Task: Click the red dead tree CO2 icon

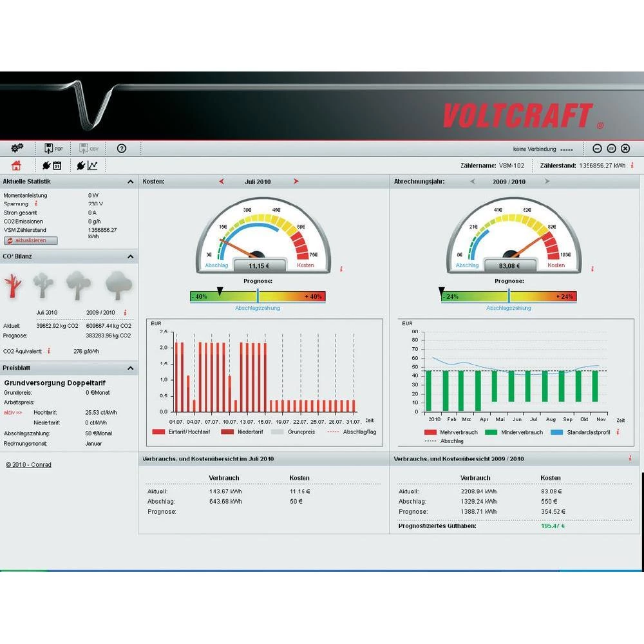Action: (x=12, y=286)
